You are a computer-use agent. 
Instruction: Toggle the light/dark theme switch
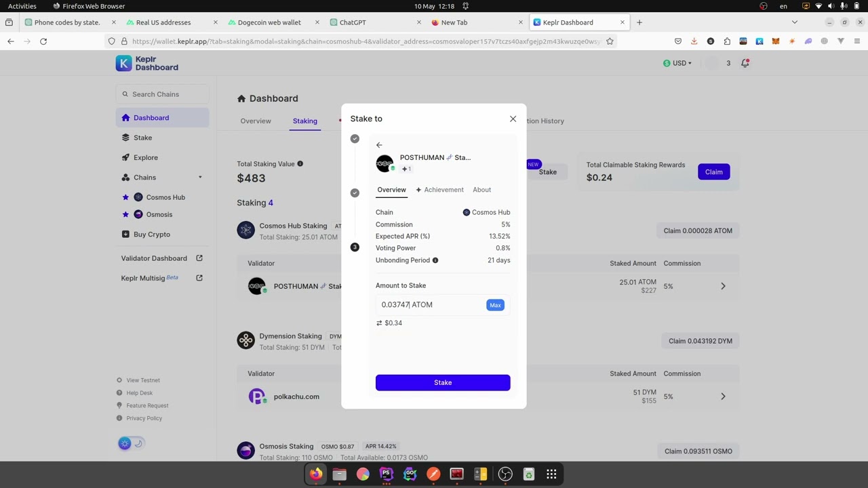[x=132, y=443]
